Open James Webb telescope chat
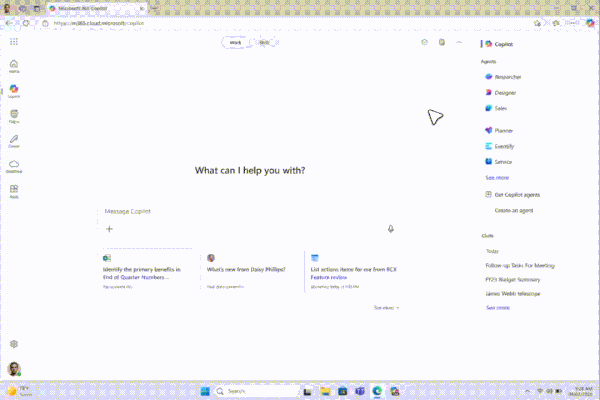Screen dimensions: 600x400 pyautogui.click(x=513, y=294)
